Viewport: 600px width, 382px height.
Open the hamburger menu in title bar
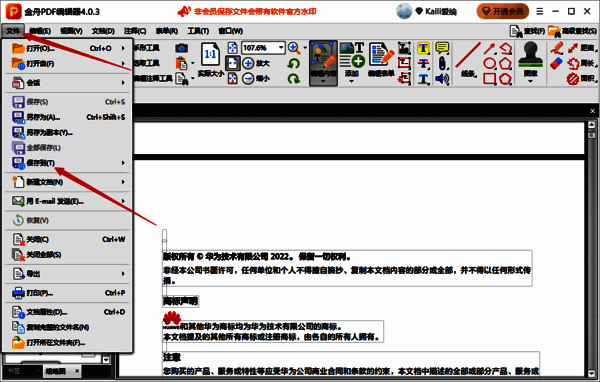(x=540, y=11)
